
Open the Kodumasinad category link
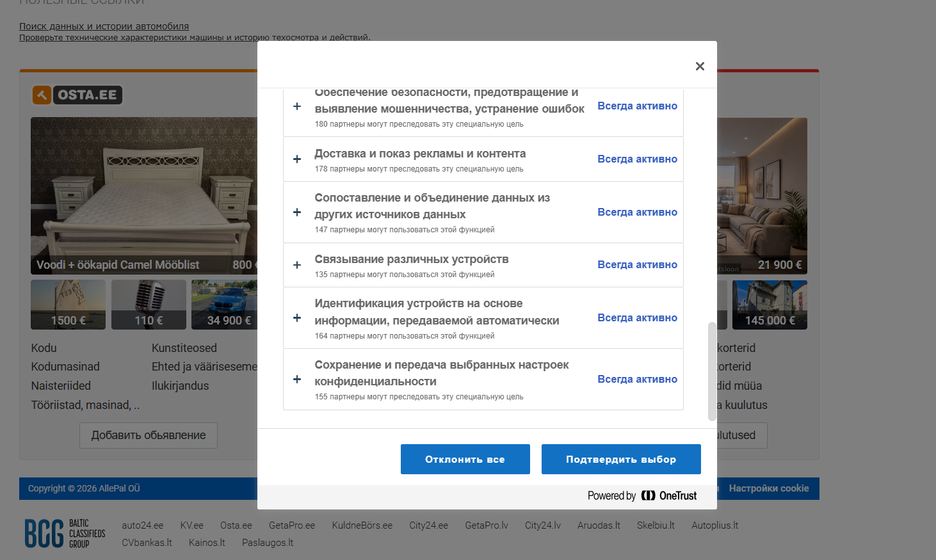coord(65,367)
